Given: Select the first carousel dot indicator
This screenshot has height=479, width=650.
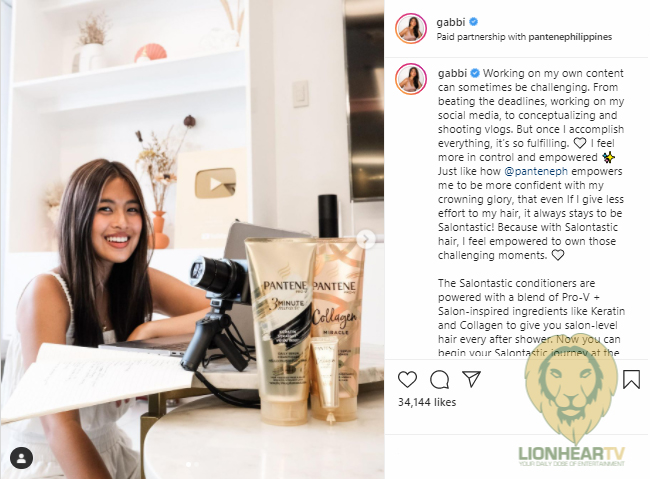Looking at the screenshot, I should [x=188, y=464].
